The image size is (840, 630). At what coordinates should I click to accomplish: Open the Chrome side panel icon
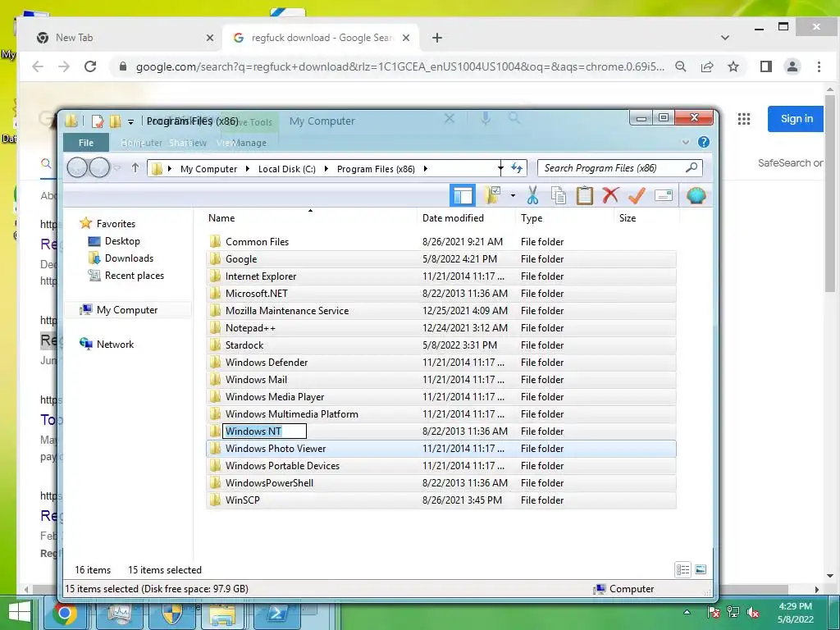pos(765,66)
